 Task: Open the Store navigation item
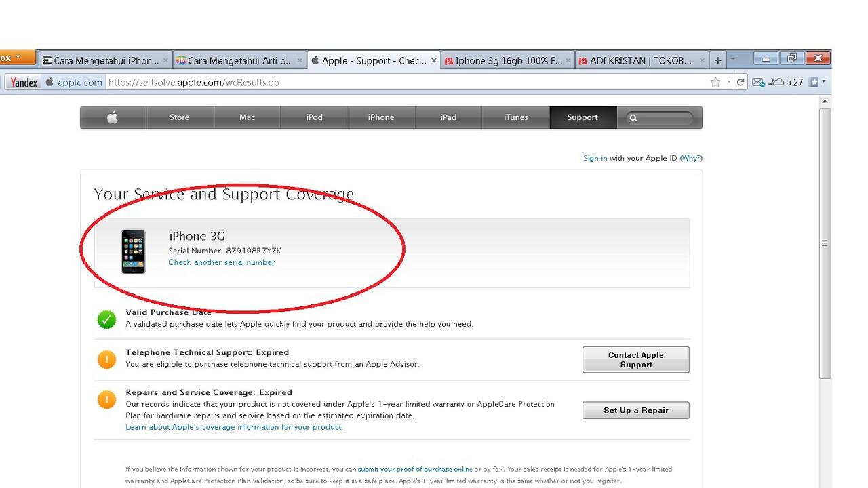180,117
